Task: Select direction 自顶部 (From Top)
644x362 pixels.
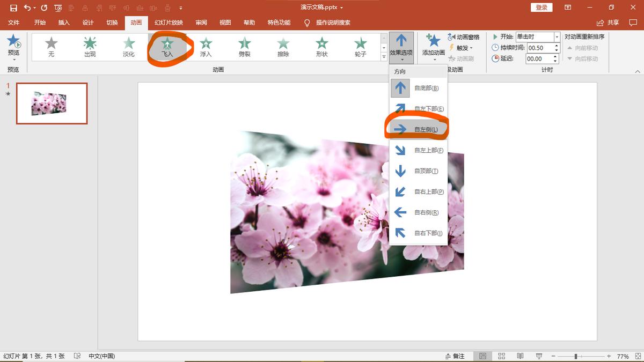Action: click(419, 171)
